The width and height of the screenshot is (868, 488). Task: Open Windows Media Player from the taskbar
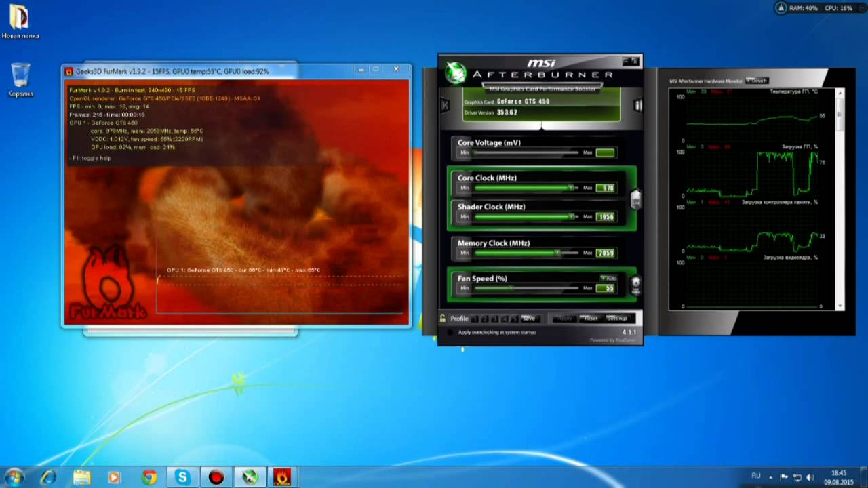pyautogui.click(x=115, y=477)
